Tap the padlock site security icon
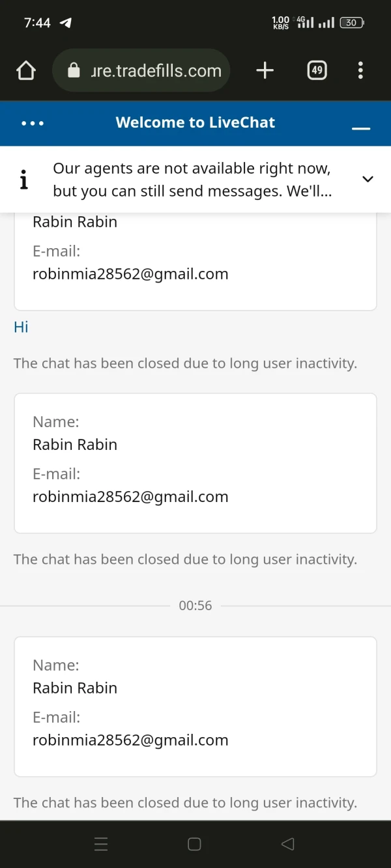 click(74, 70)
